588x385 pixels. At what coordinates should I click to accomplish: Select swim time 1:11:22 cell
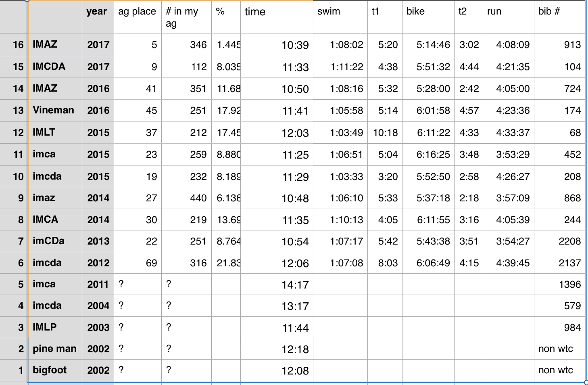click(x=340, y=67)
